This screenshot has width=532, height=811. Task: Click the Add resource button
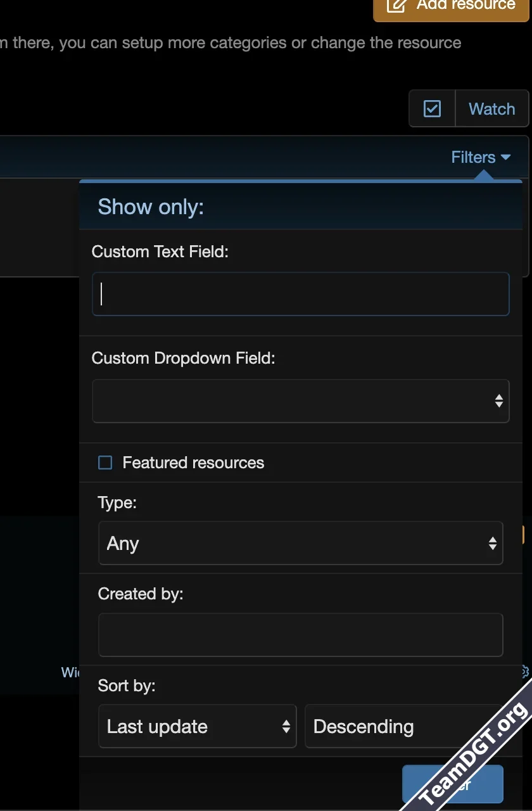click(453, 6)
